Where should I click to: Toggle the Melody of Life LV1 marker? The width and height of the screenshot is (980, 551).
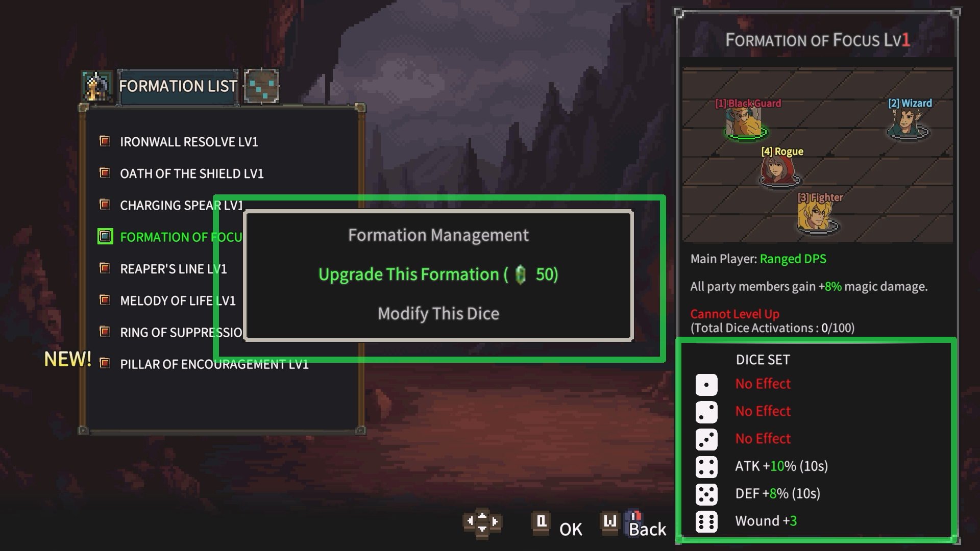pyautogui.click(x=105, y=300)
